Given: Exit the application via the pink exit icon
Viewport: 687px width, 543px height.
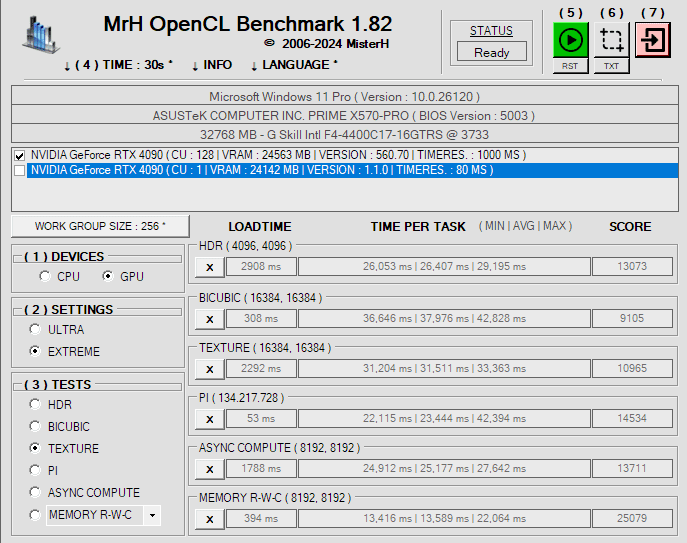Looking at the screenshot, I should [652, 40].
